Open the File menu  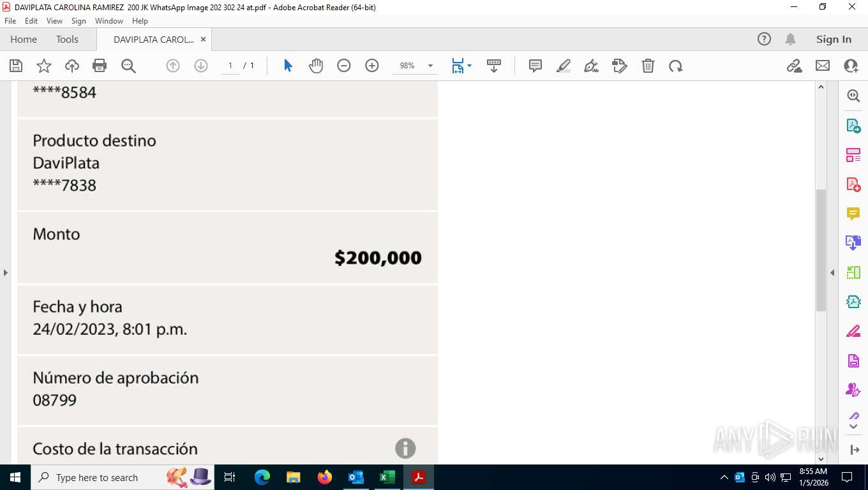(x=10, y=21)
